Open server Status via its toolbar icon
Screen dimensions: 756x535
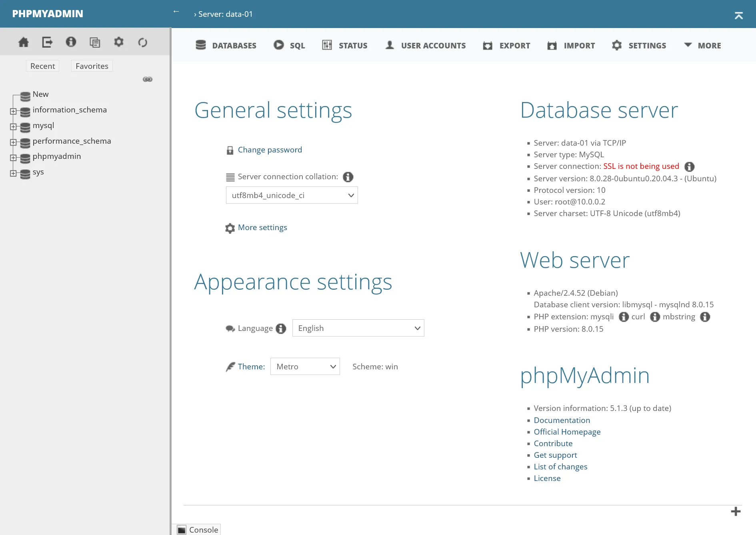pyautogui.click(x=327, y=45)
